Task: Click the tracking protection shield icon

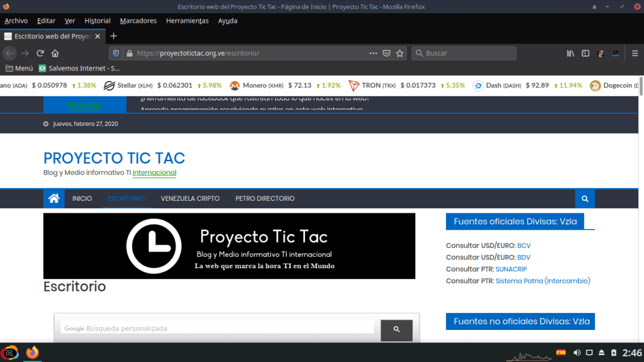Action: (116, 54)
